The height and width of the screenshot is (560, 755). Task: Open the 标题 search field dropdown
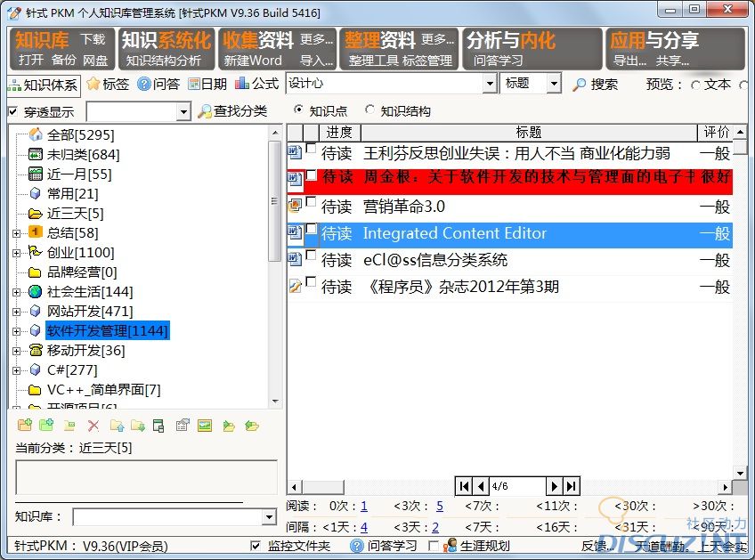(x=554, y=84)
